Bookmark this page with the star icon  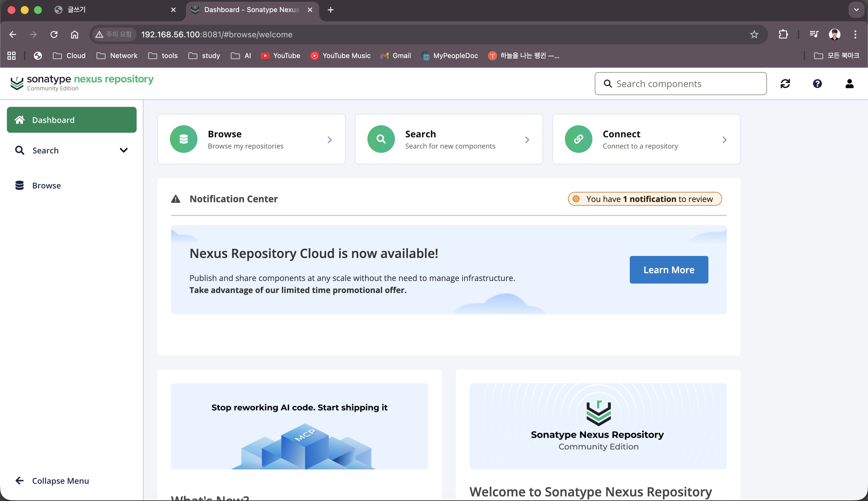point(754,34)
